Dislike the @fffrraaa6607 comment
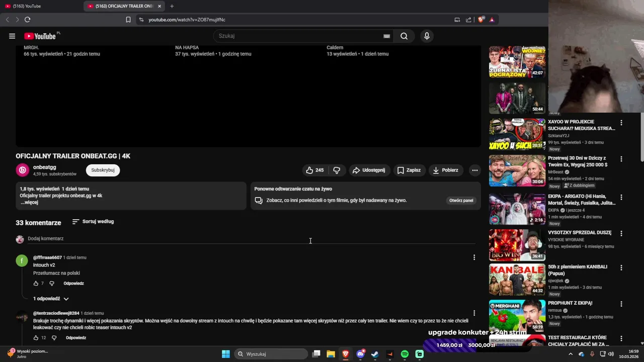Screen dimensions: 644x362 [x=52, y=284]
